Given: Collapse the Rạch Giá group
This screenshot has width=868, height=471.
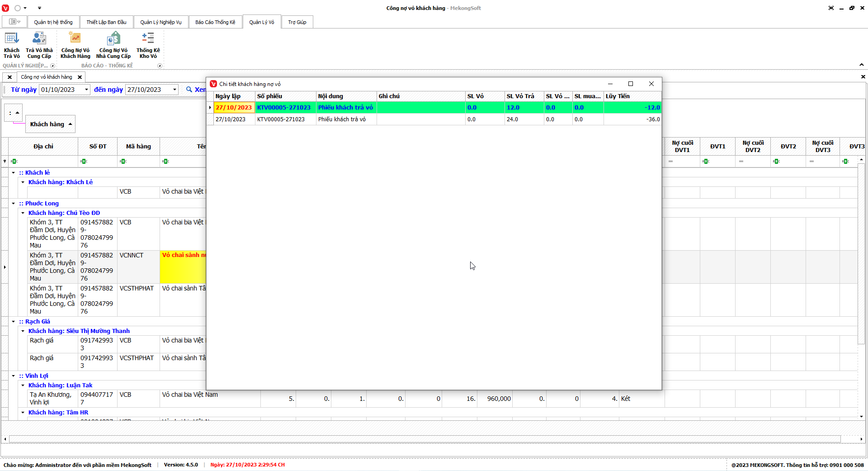Looking at the screenshot, I should point(14,322).
